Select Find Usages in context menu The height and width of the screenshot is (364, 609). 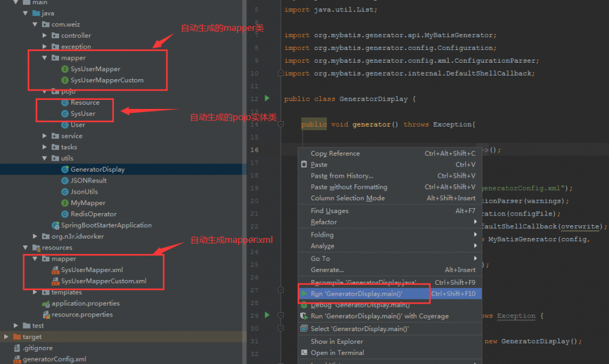[x=390, y=211]
